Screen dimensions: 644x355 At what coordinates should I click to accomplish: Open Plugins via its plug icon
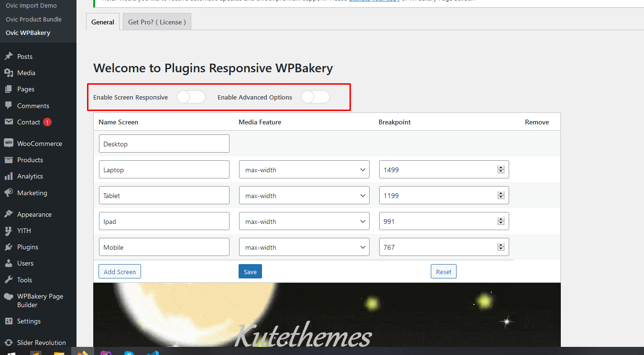[9, 247]
